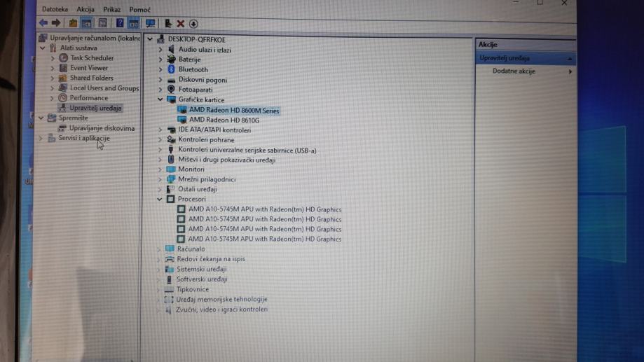Screen dimensions: 644x362
Task: Select Računalo category
Action: (191, 249)
